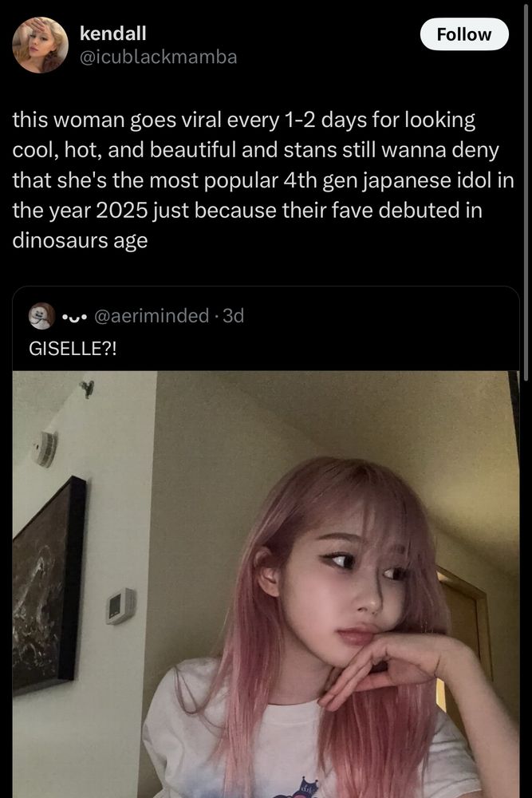Open the @aeriminded profile handle
This screenshot has width=532, height=798.
click(152, 315)
